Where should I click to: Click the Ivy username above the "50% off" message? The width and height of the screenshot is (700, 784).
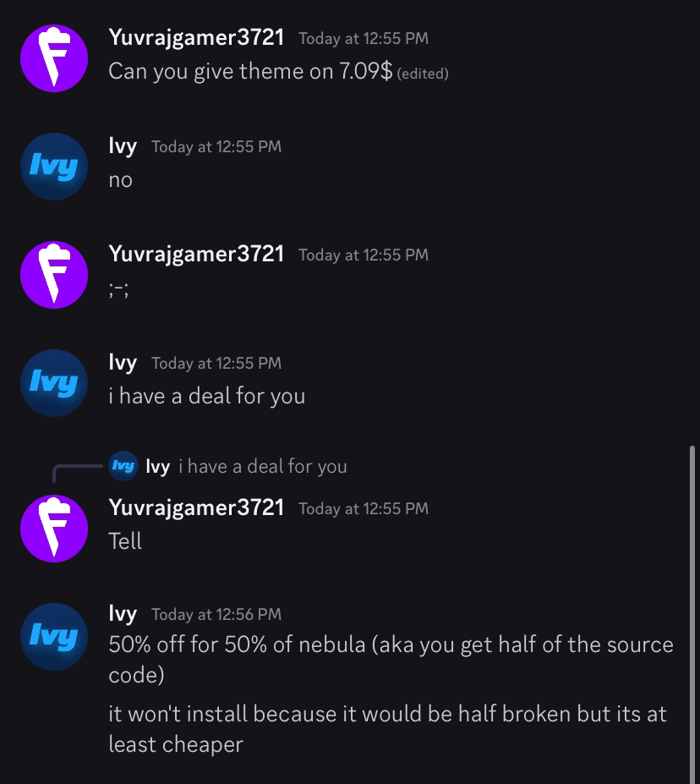123,613
